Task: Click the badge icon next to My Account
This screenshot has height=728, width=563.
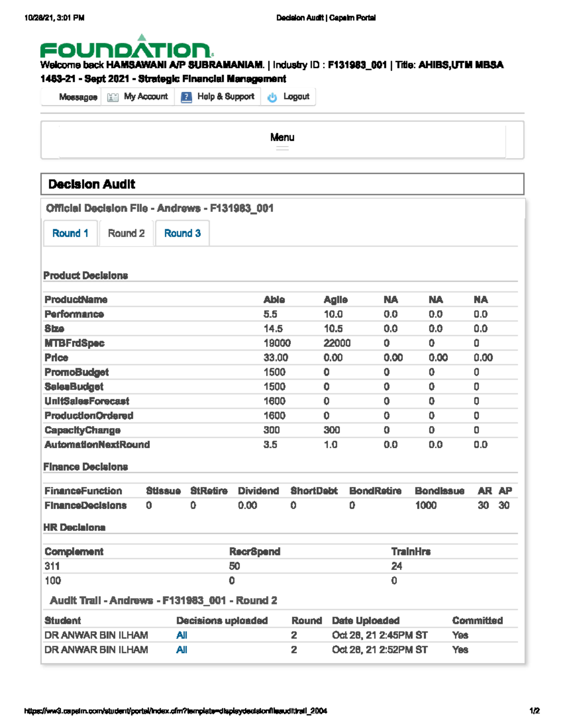Action: [112, 97]
